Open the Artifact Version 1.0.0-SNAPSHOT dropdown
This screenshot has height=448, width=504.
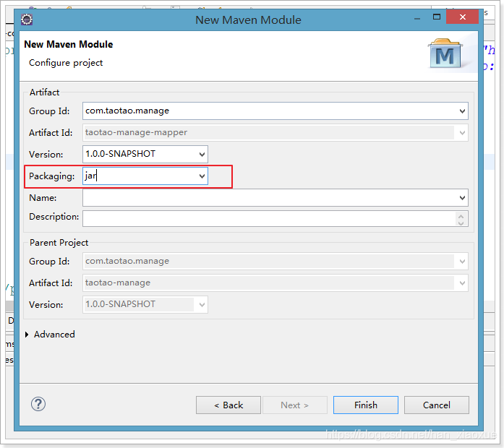tap(202, 155)
